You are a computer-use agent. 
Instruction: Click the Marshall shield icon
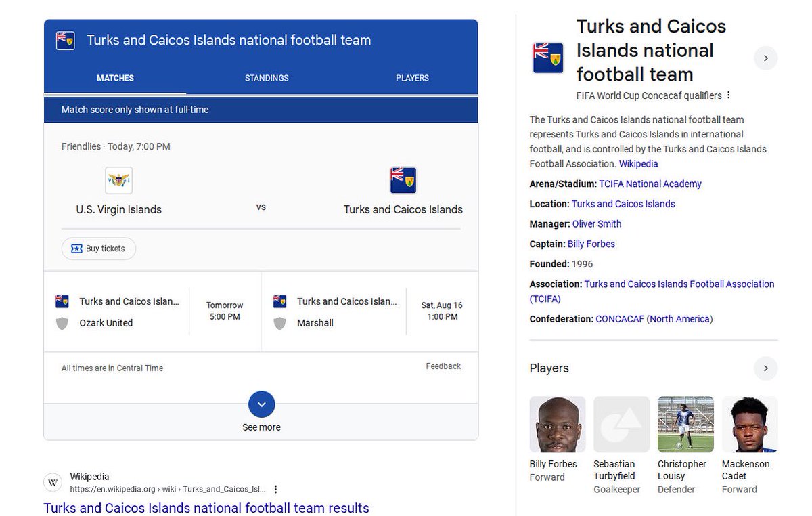click(x=279, y=324)
